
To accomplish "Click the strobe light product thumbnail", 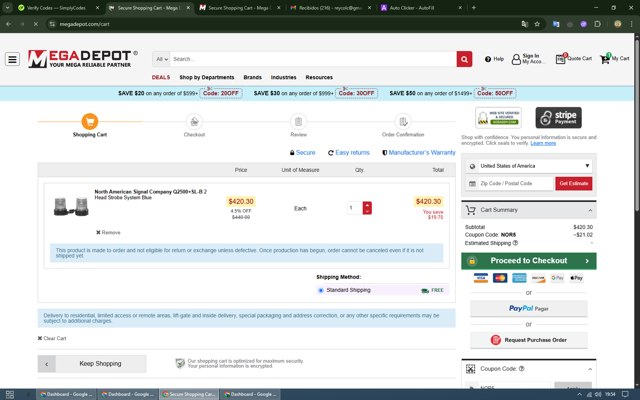I will pyautogui.click(x=71, y=207).
